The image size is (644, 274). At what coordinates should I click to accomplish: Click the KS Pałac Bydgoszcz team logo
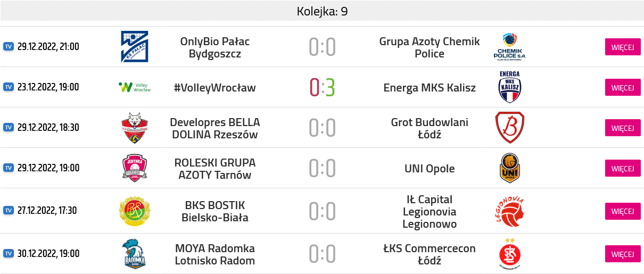click(x=134, y=47)
